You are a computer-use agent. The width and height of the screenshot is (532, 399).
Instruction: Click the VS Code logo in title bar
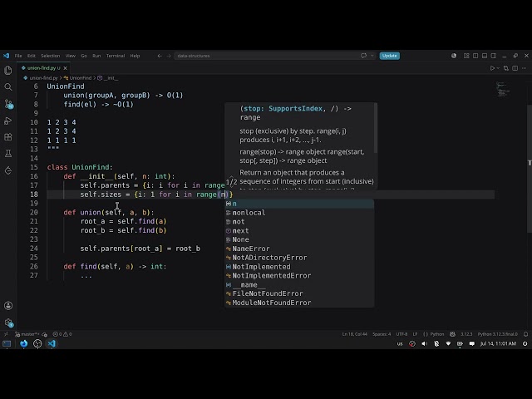pyautogui.click(x=6, y=56)
